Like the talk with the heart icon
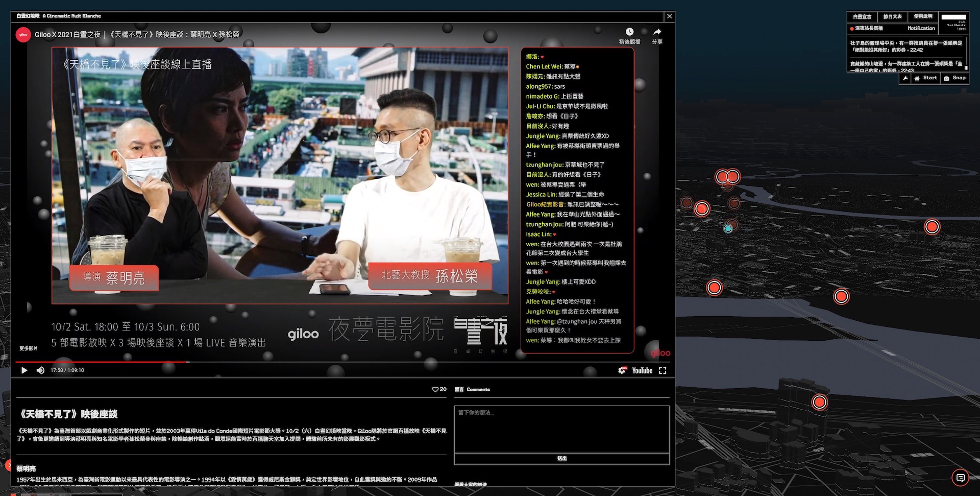980x496 pixels. coord(435,389)
